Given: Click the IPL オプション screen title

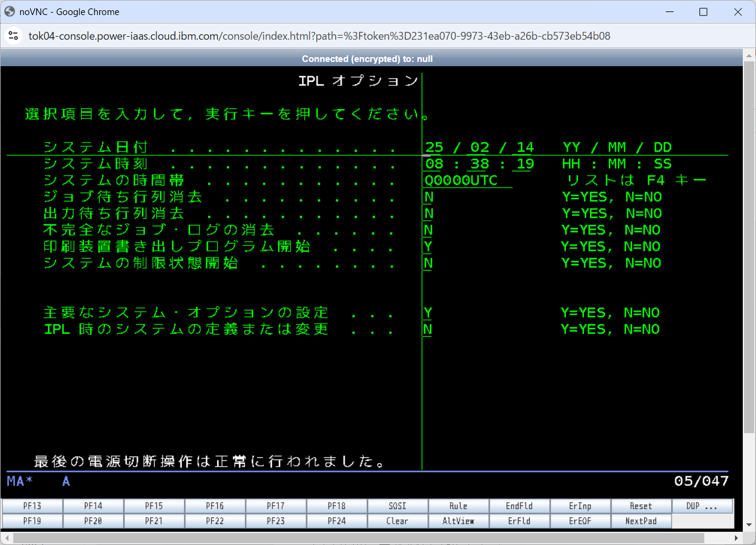Looking at the screenshot, I should pos(358,81).
